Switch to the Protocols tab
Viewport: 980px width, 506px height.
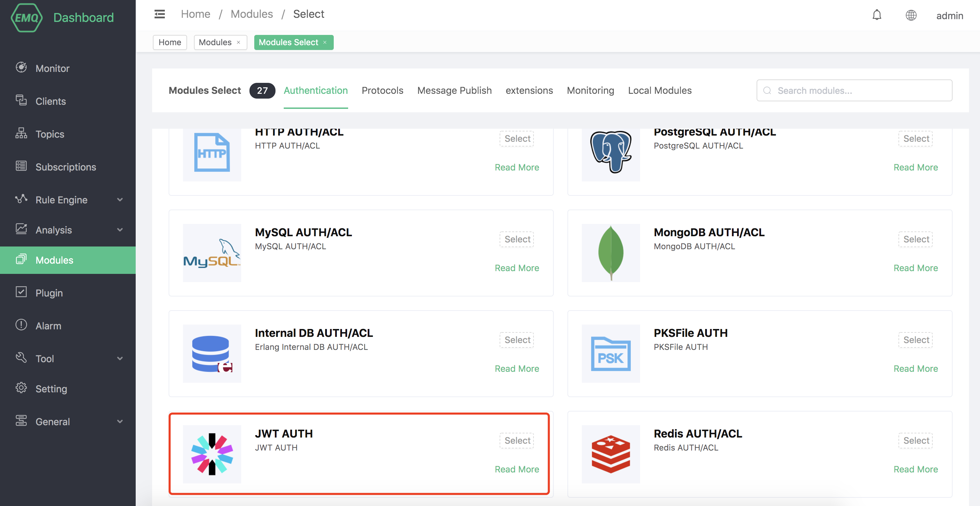coord(382,90)
